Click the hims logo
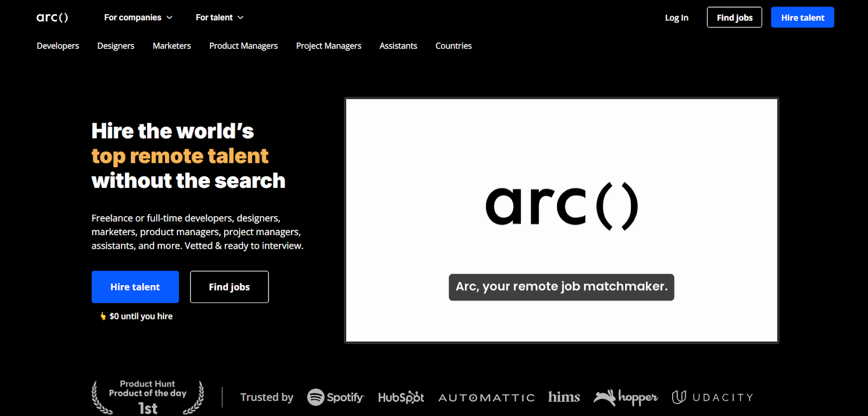This screenshot has width=868, height=416. [564, 397]
